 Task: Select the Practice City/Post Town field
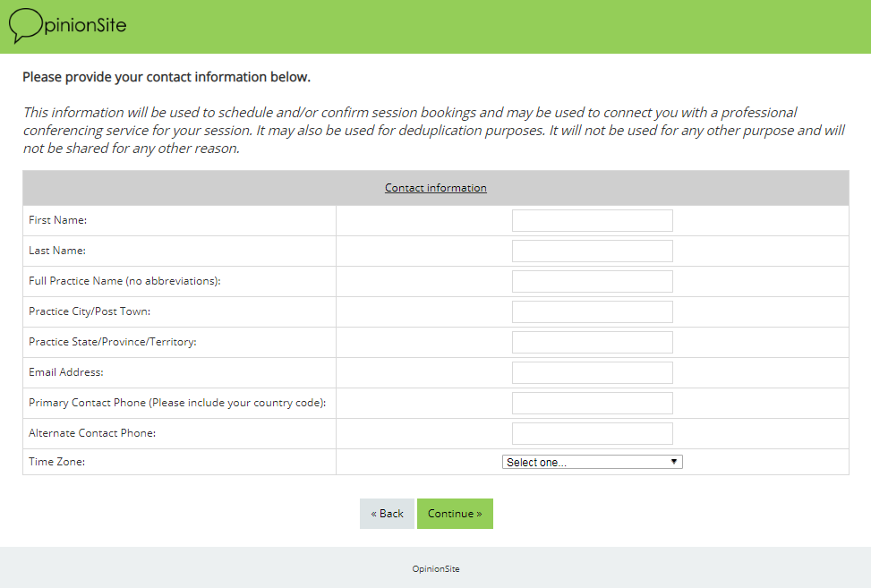[x=592, y=312]
